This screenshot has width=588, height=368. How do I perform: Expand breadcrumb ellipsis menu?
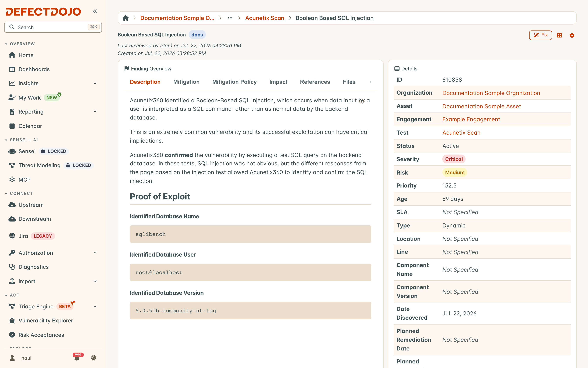(230, 18)
